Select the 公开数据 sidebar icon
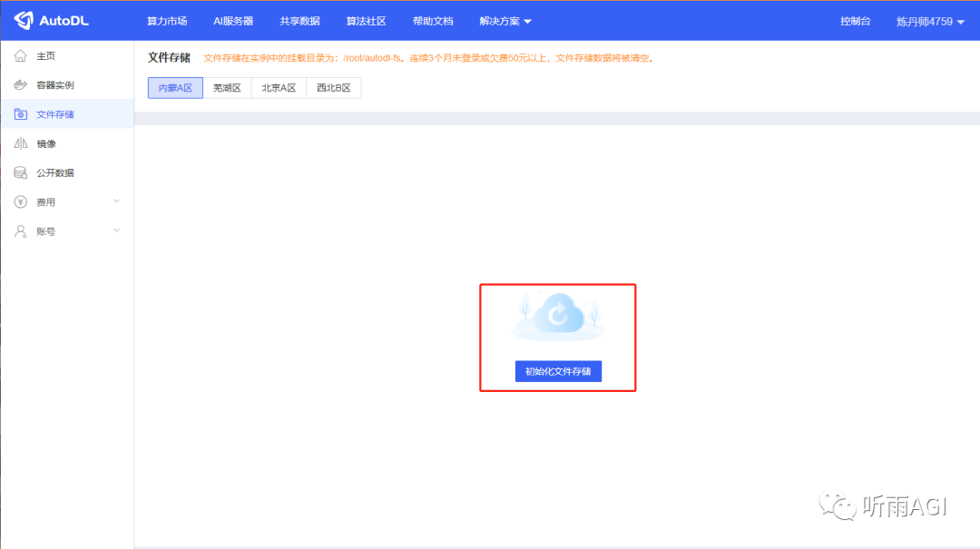The height and width of the screenshot is (549, 980). coord(20,172)
